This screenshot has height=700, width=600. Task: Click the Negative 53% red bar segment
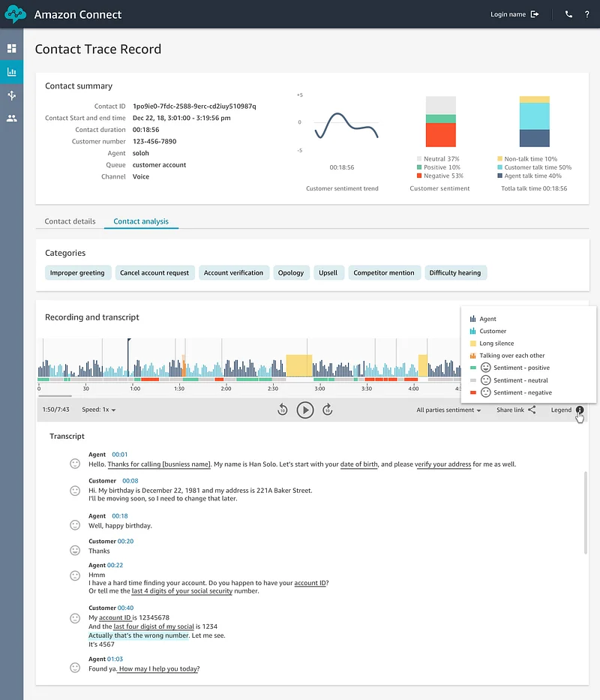[x=441, y=135]
